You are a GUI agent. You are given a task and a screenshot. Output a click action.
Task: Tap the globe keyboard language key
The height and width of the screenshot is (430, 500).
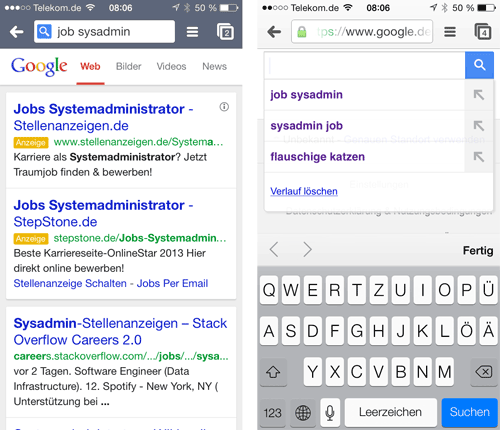coord(303,413)
